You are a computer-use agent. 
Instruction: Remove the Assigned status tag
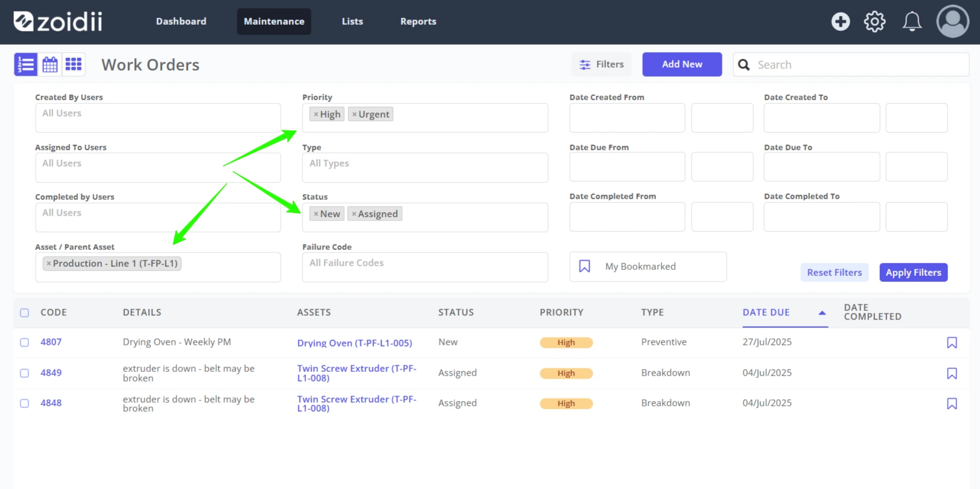click(x=354, y=214)
